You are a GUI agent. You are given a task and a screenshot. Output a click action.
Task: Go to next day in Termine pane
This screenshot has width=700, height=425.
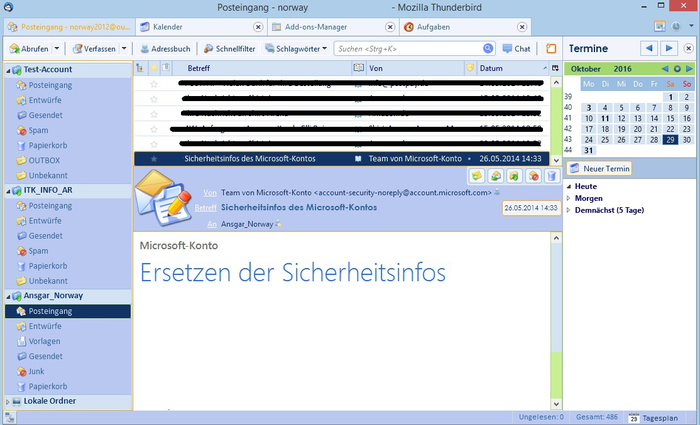pyautogui.click(x=669, y=48)
